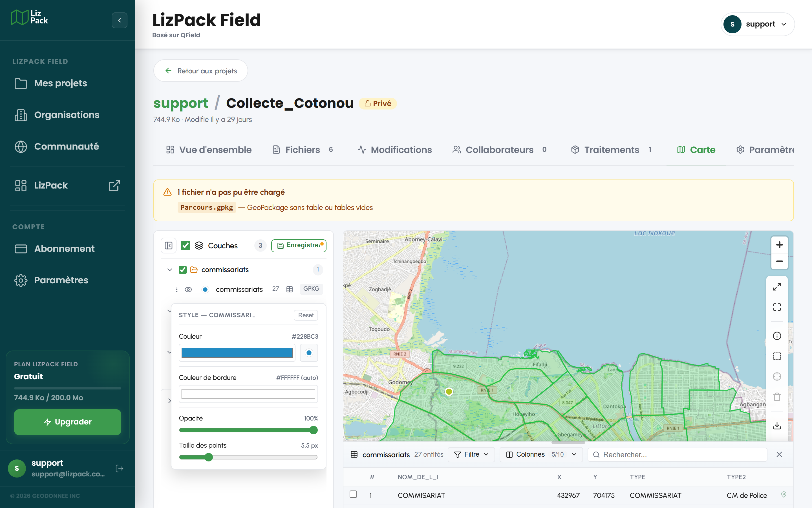Hide the commissariats layer with eye icon

pyautogui.click(x=188, y=290)
